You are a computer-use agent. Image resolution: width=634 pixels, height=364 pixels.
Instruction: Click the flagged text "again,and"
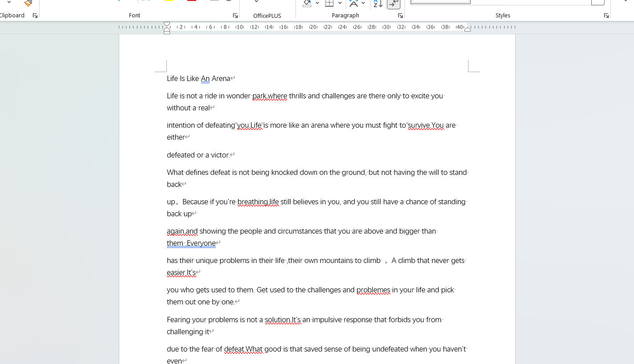182,231
